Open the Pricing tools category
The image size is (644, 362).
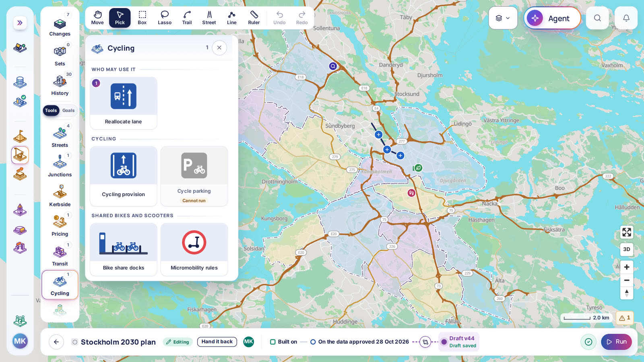[x=60, y=225]
